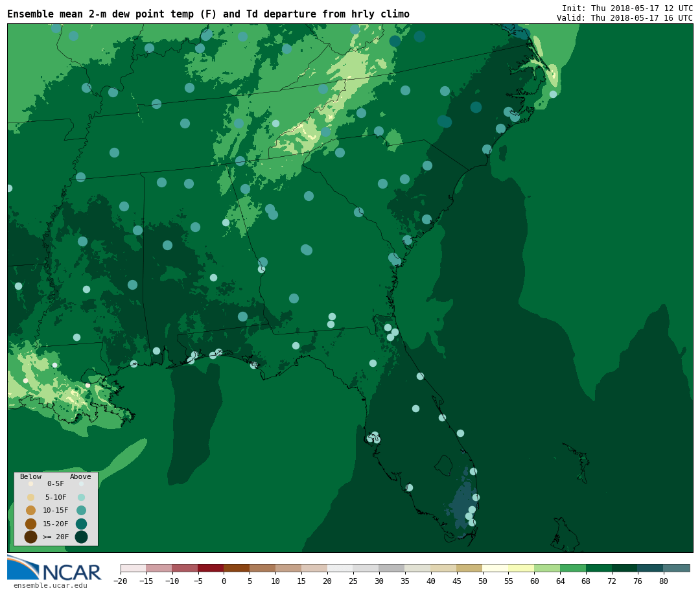700x593 pixels.
Task: Pick the 55 to 60 pale yellow colorbar swatch
Action: 521,568
